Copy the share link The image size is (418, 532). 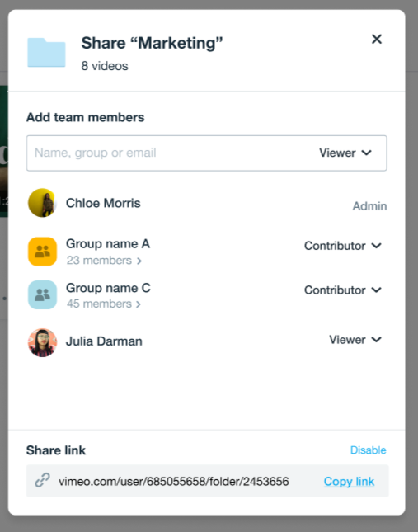point(349,481)
